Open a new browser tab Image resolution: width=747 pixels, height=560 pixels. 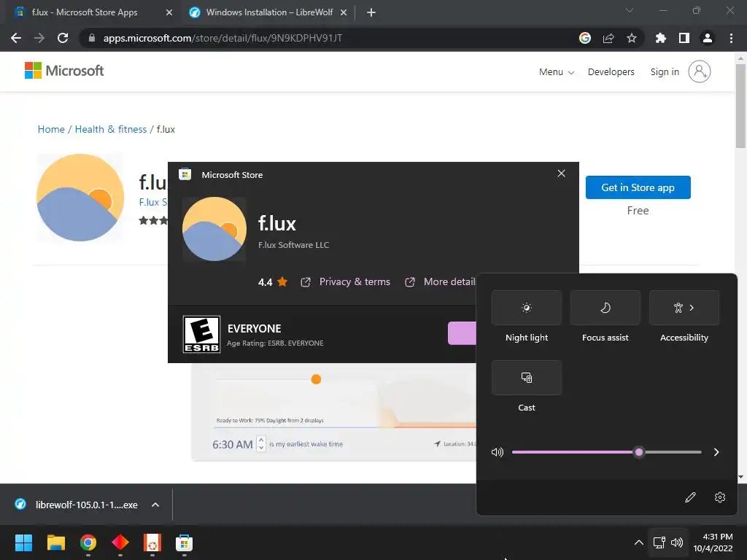(x=371, y=12)
